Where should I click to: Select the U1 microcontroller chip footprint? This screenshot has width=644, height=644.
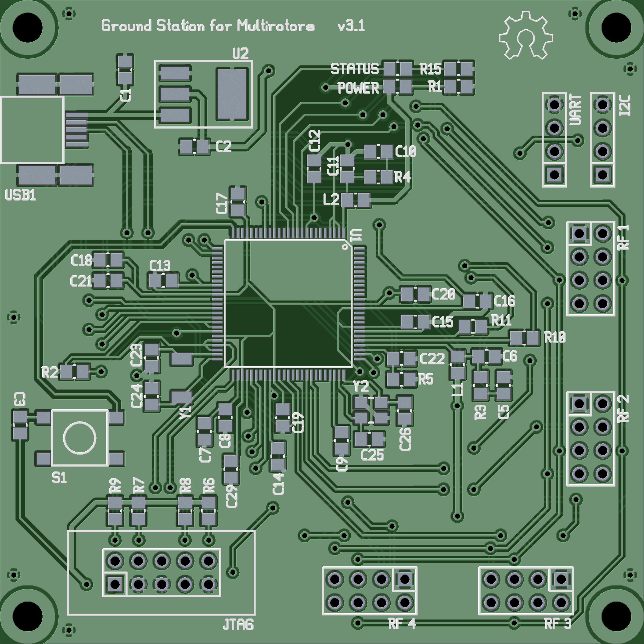(288, 304)
